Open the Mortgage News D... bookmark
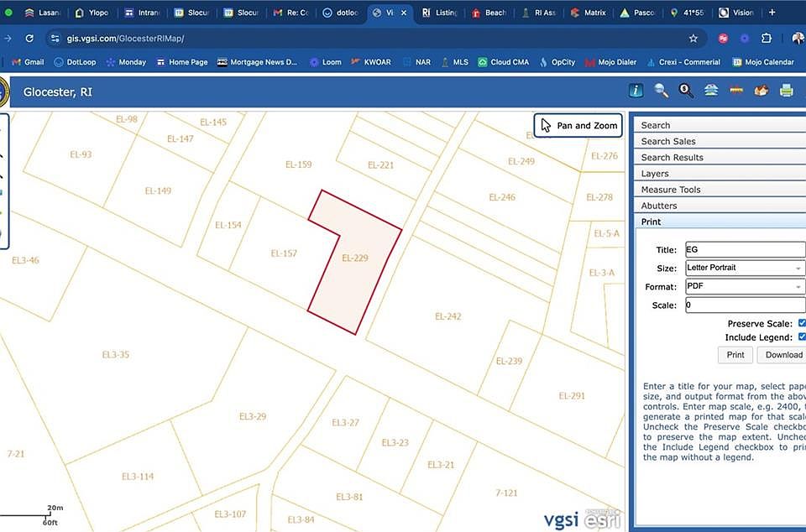 257,62
